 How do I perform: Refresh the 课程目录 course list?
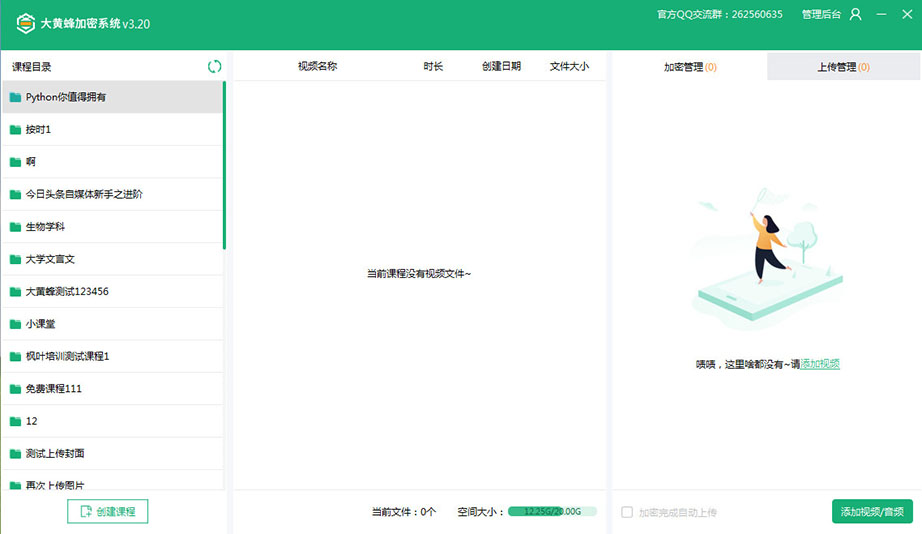[214, 66]
